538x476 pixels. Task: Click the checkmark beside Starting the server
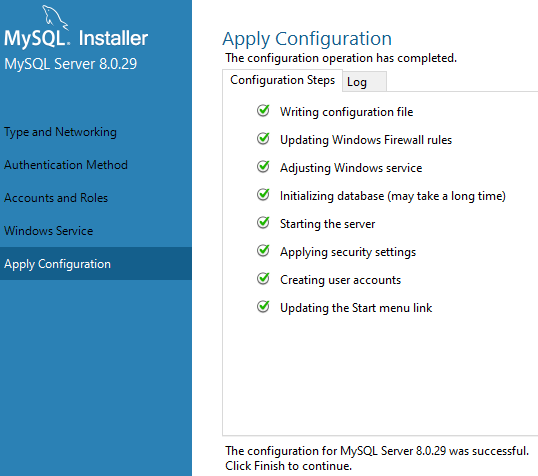point(264,223)
